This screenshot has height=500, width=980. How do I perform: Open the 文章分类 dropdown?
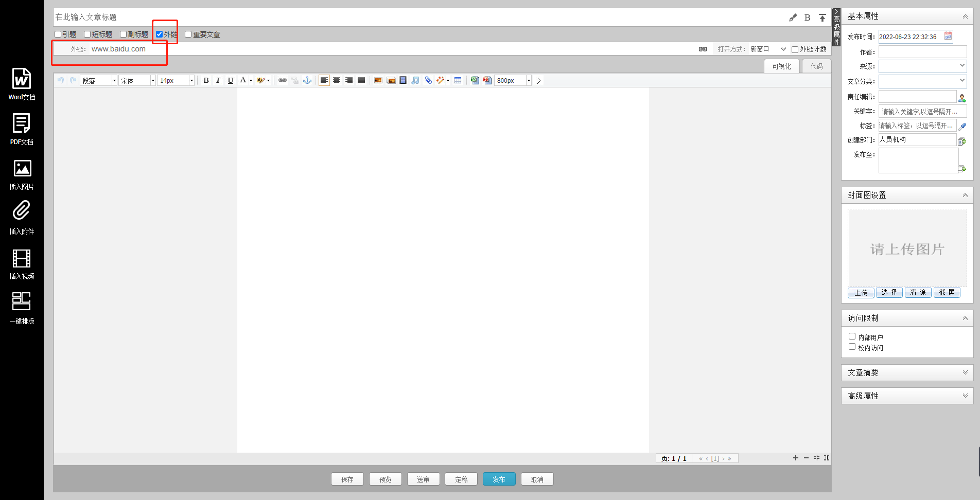click(x=923, y=81)
